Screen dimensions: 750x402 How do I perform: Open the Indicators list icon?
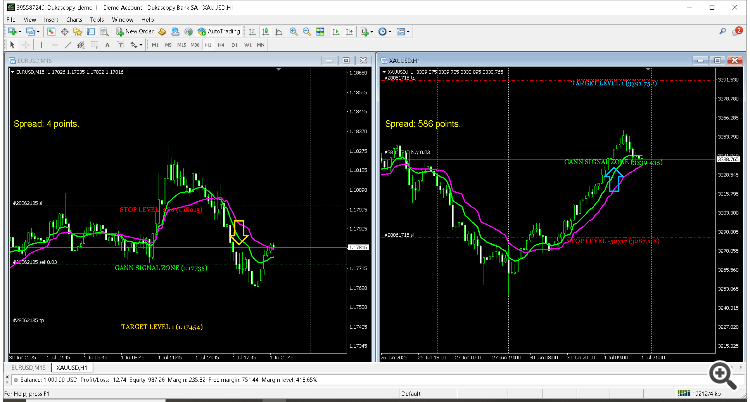[365, 32]
